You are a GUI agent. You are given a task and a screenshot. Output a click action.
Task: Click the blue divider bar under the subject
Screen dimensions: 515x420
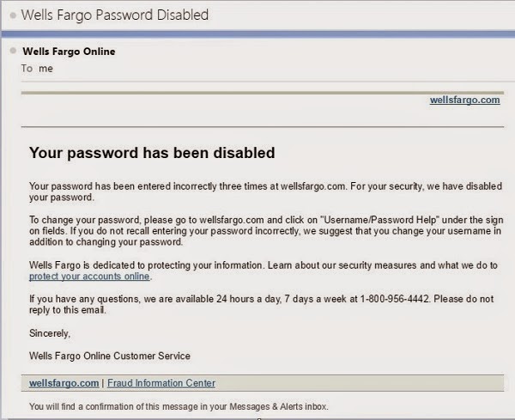pyautogui.click(x=257, y=33)
